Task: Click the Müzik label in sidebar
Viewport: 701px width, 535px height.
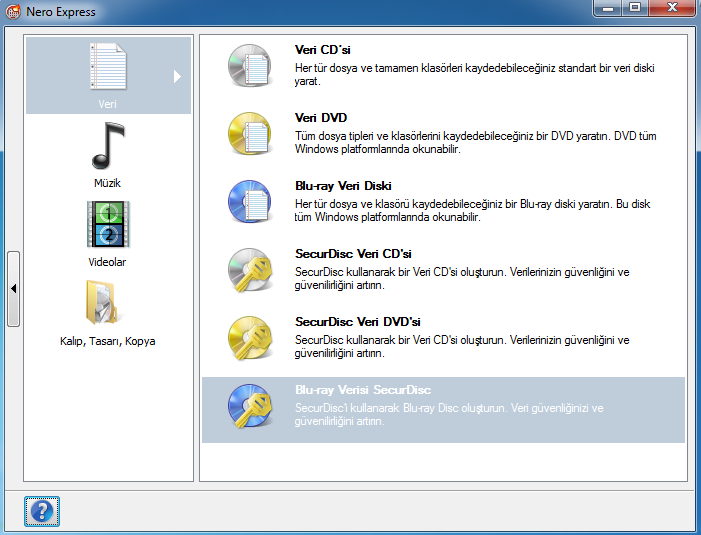Action: click(107, 184)
